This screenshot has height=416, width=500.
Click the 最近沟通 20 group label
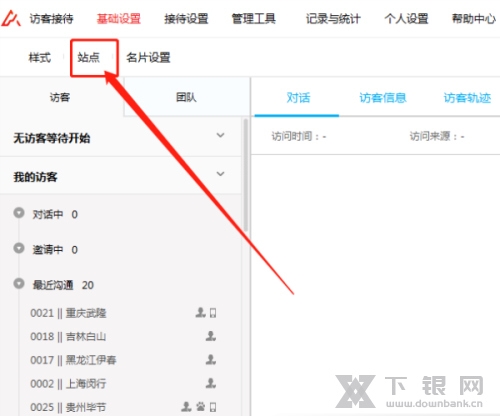coord(63,285)
